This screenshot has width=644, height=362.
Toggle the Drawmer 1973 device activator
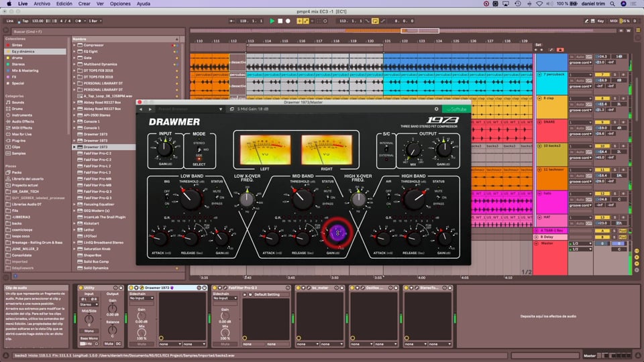point(131,288)
